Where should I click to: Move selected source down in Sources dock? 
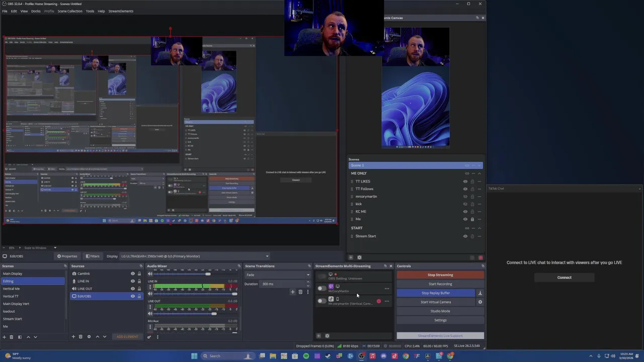tap(104, 337)
